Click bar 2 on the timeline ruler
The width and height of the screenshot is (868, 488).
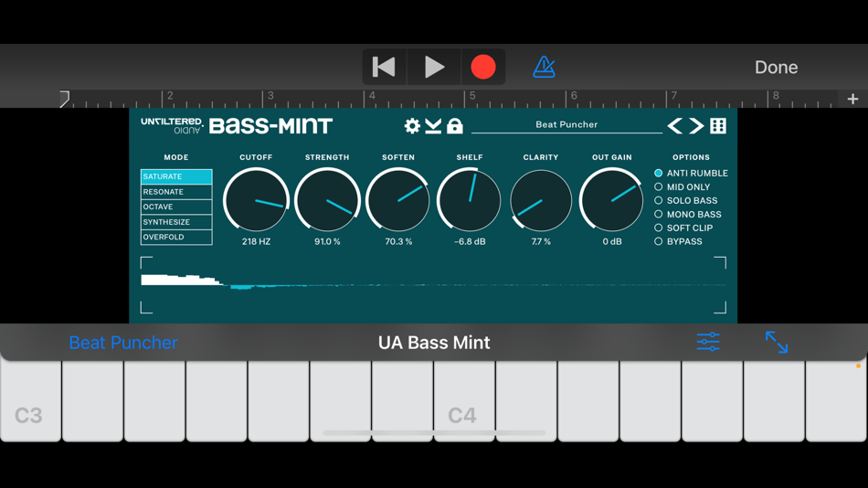click(170, 96)
